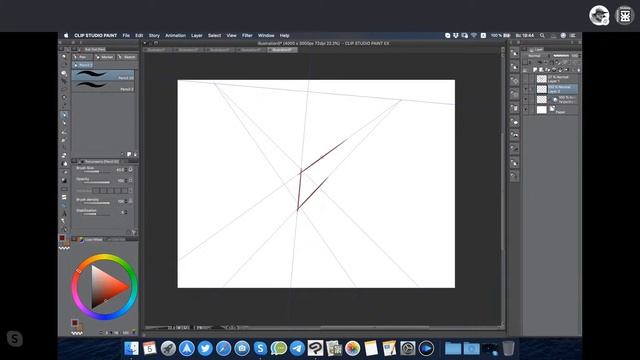Select the Zoom magnifier tool
The image size is (640, 360).
pos(64,57)
